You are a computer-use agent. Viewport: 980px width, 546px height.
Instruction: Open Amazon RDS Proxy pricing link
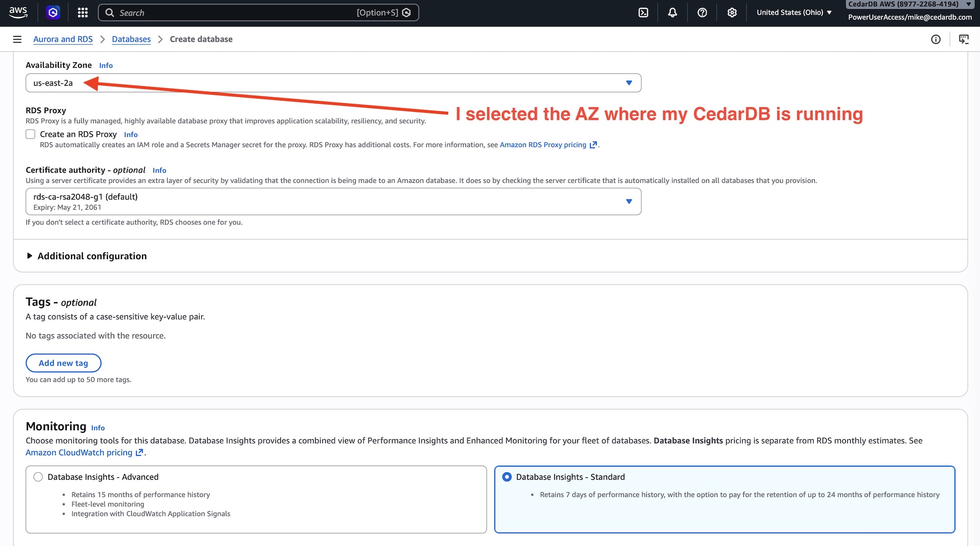pos(543,145)
